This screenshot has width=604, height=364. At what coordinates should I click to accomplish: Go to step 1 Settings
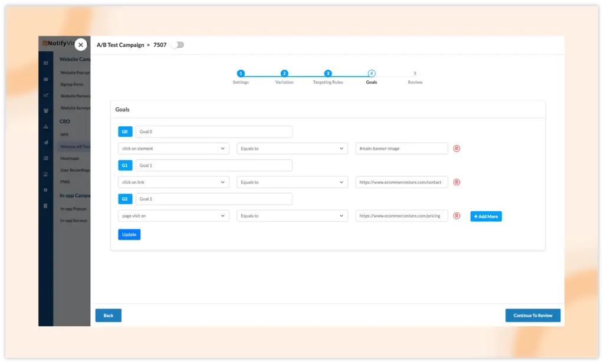click(x=241, y=74)
